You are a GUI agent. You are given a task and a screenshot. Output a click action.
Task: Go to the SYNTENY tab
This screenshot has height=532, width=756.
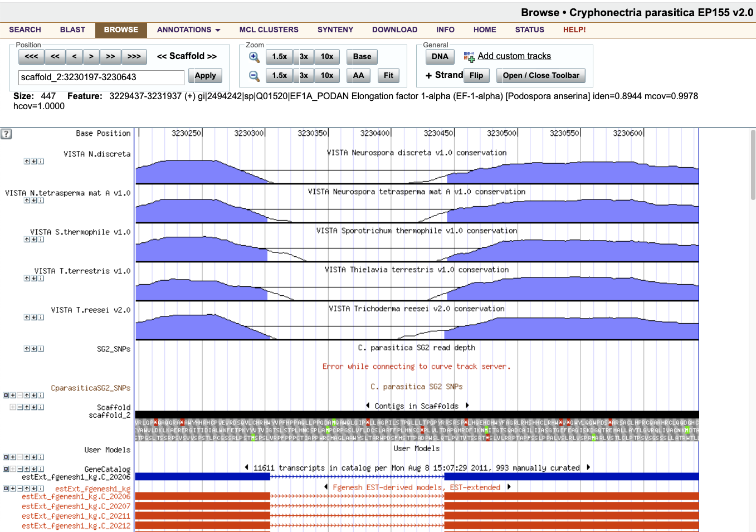[335, 30]
